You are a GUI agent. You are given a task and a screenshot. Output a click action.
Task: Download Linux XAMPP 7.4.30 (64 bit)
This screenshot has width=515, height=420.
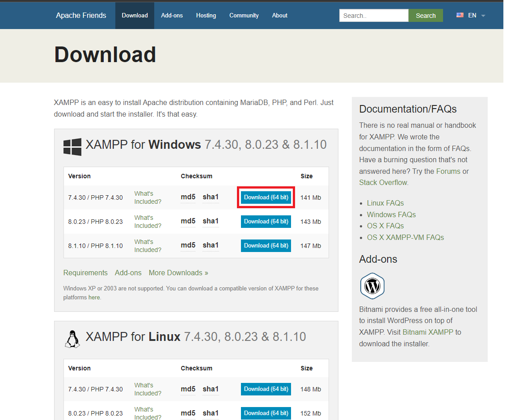click(266, 389)
